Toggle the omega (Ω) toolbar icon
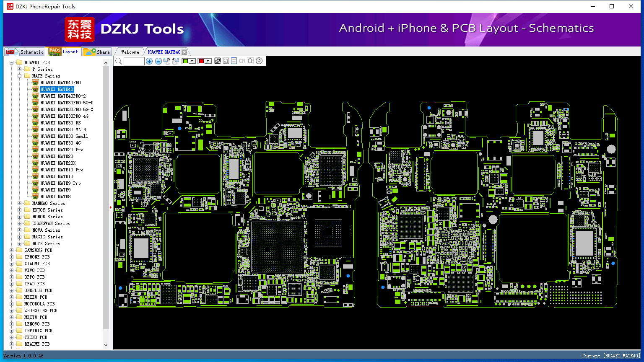Screen dimensions: 644x362 click(x=250, y=61)
